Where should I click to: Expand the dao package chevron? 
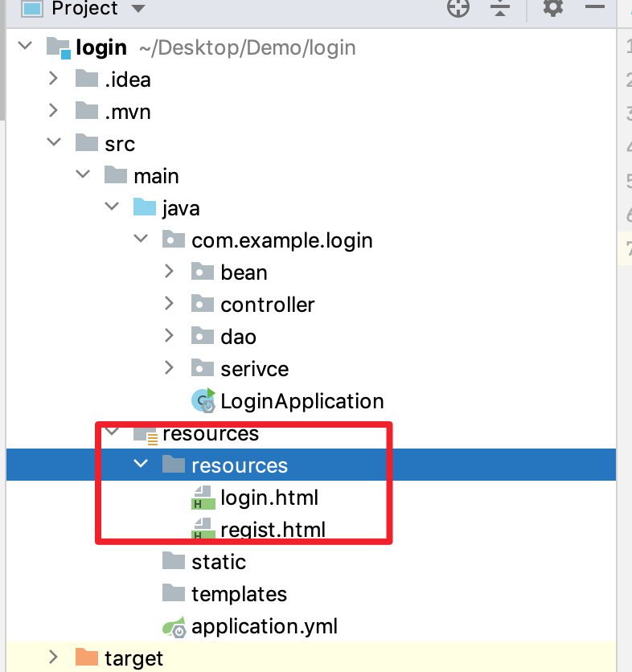click(x=170, y=335)
